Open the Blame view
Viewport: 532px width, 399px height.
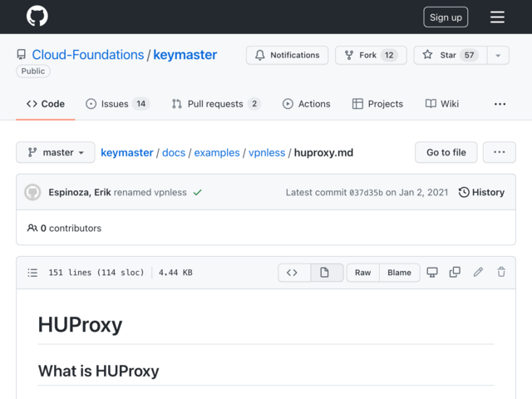(x=399, y=273)
